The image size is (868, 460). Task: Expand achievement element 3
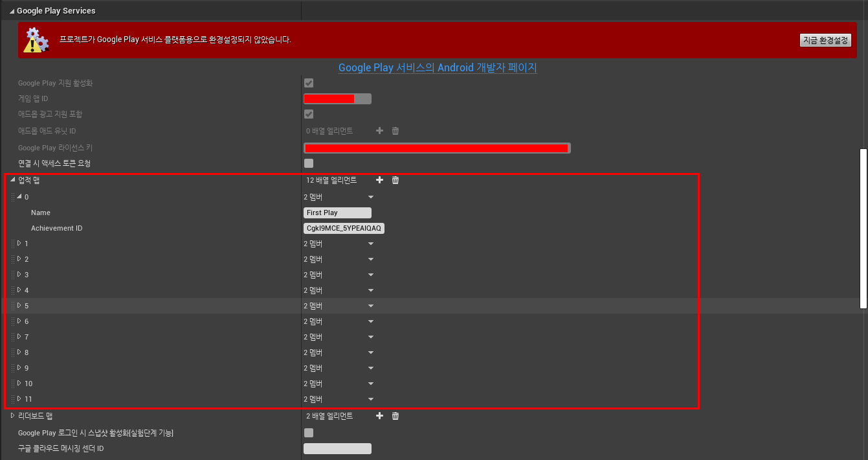(19, 275)
